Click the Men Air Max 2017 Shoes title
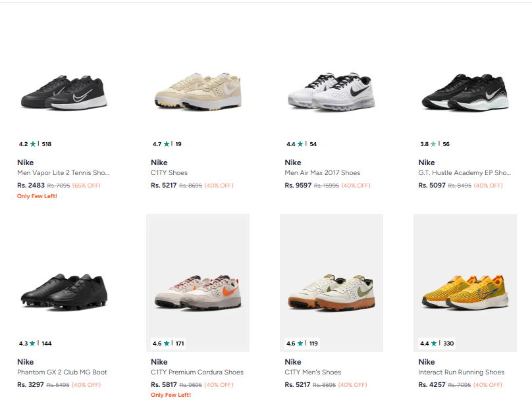The image size is (532, 408). (323, 173)
